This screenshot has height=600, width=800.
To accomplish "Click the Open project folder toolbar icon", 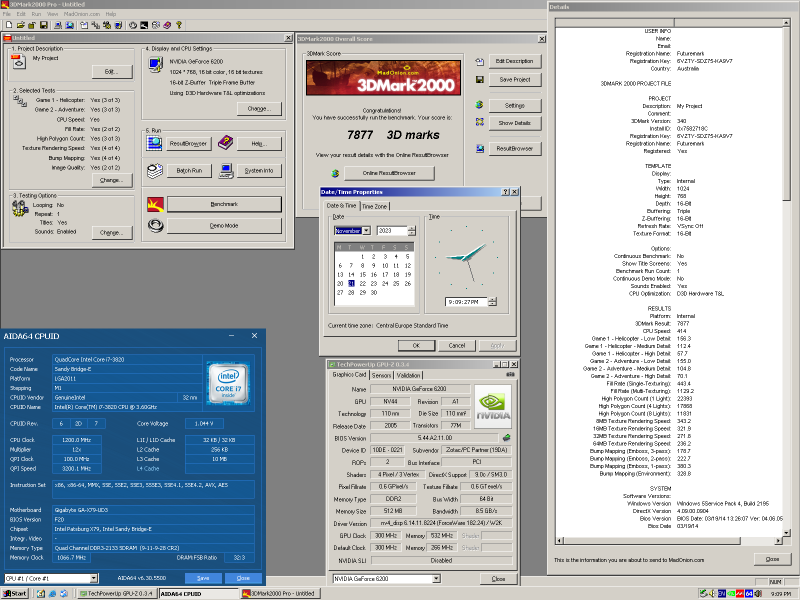I will (x=20, y=25).
